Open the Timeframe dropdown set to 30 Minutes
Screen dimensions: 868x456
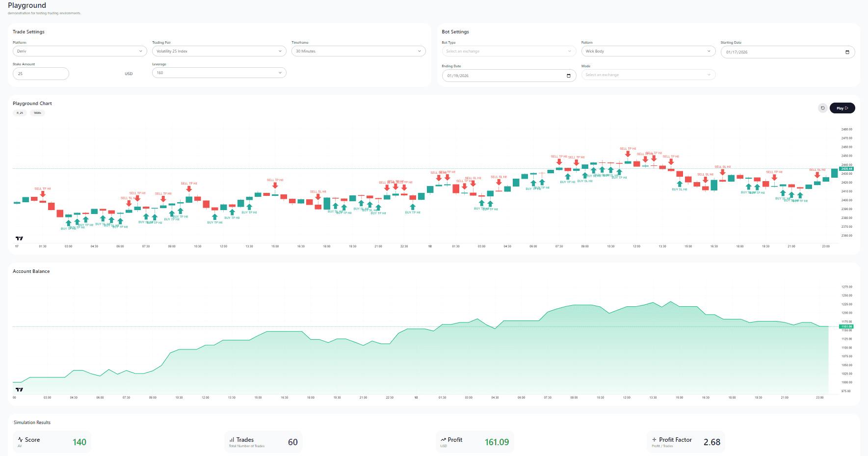click(358, 51)
